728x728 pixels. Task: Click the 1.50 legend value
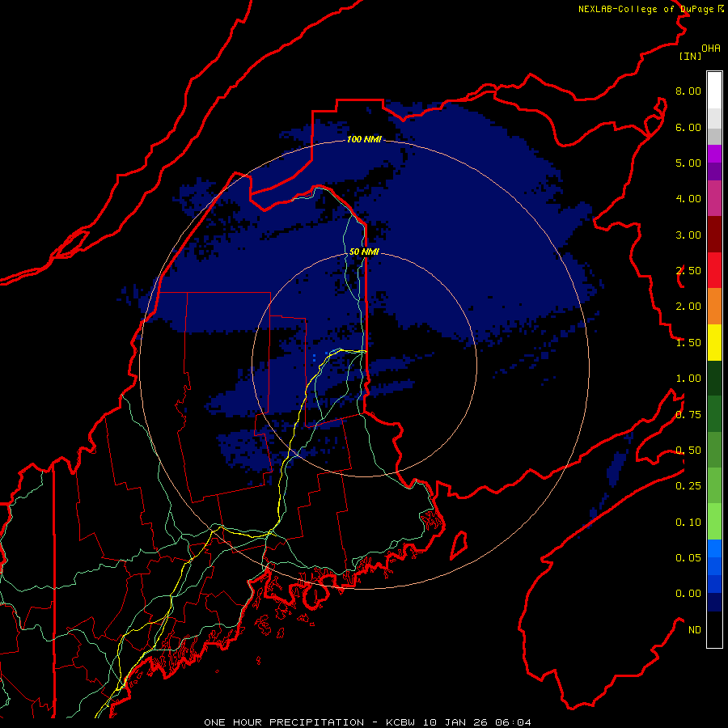point(688,343)
